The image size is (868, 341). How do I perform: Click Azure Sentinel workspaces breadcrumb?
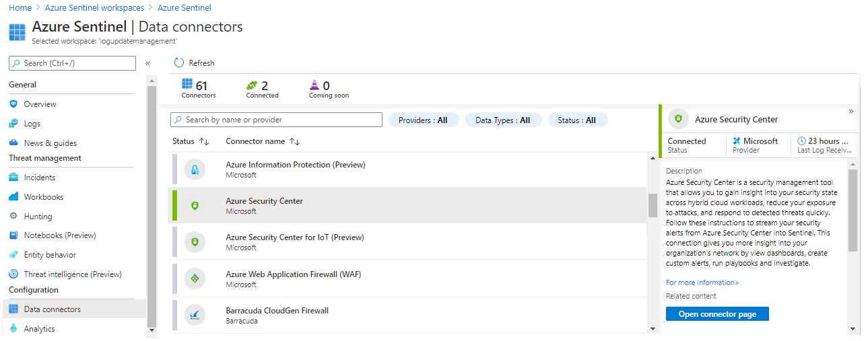[x=94, y=8]
